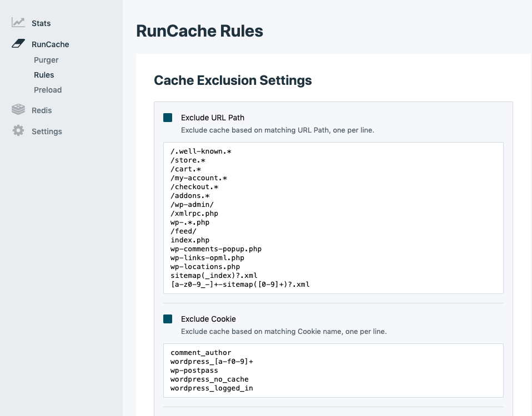The height and width of the screenshot is (416, 532).
Task: Toggle the Exclude Cookie checkbox
Action: tap(168, 319)
